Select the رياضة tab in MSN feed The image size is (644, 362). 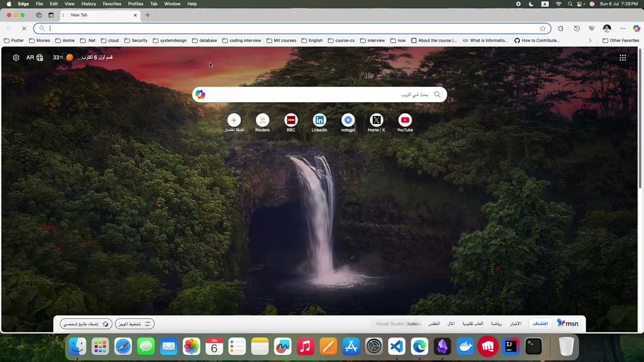tap(496, 324)
